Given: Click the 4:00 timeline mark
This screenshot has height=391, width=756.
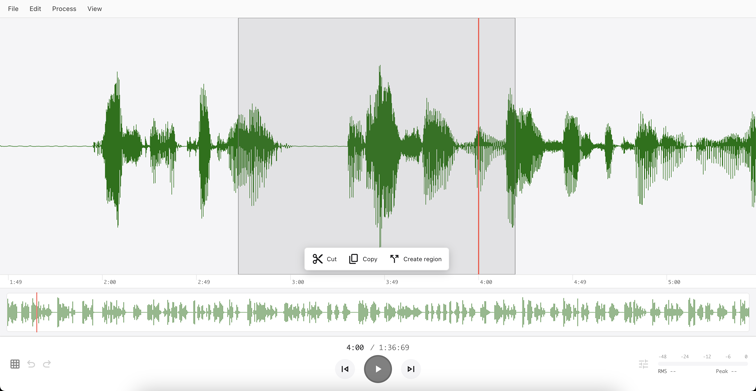Looking at the screenshot, I should pyautogui.click(x=486, y=282).
